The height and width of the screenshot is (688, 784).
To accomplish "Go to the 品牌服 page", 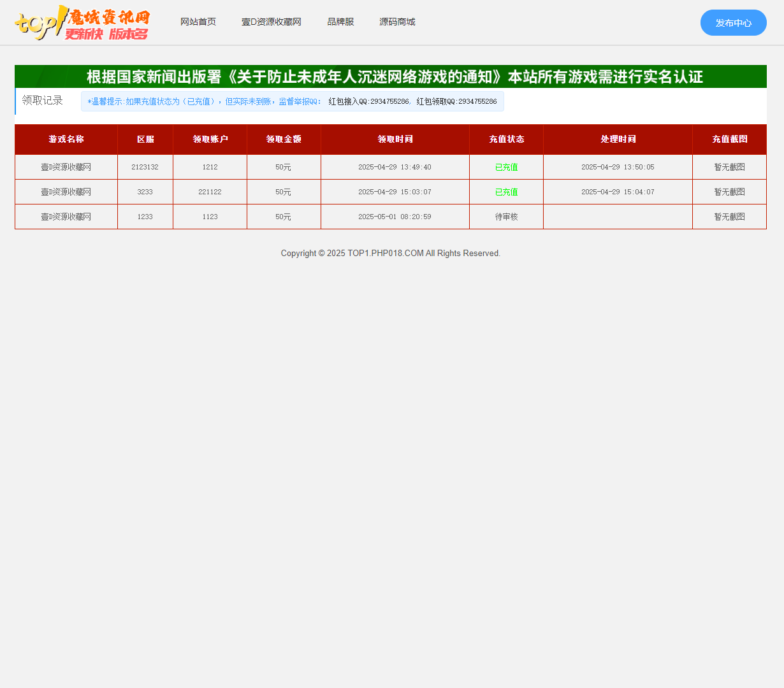I will click(x=340, y=22).
